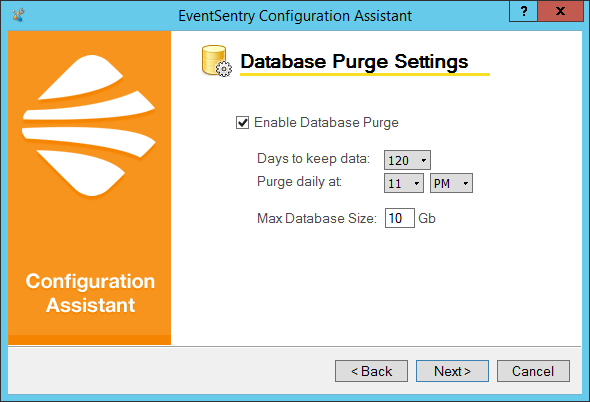The width and height of the screenshot is (590, 402).
Task: Close the Configuration Assistant window
Action: tap(561, 11)
